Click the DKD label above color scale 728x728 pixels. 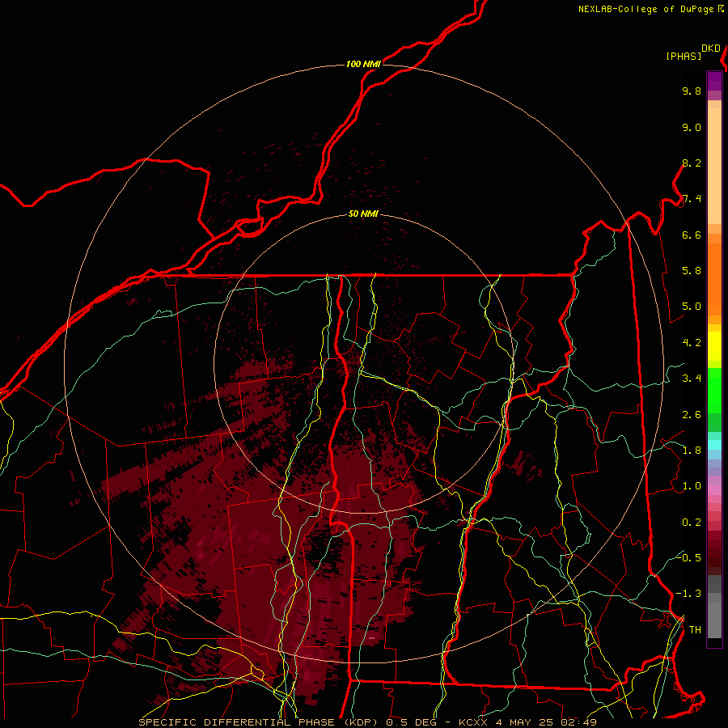pyautogui.click(x=711, y=49)
